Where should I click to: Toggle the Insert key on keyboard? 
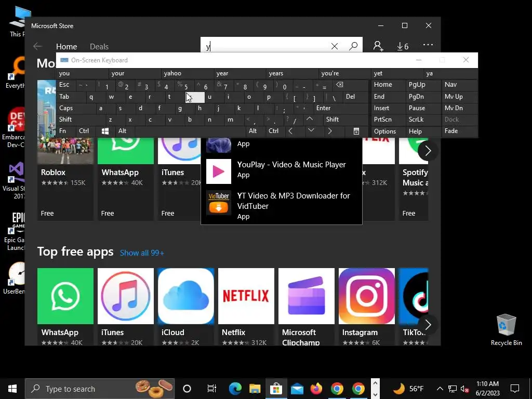point(388,108)
